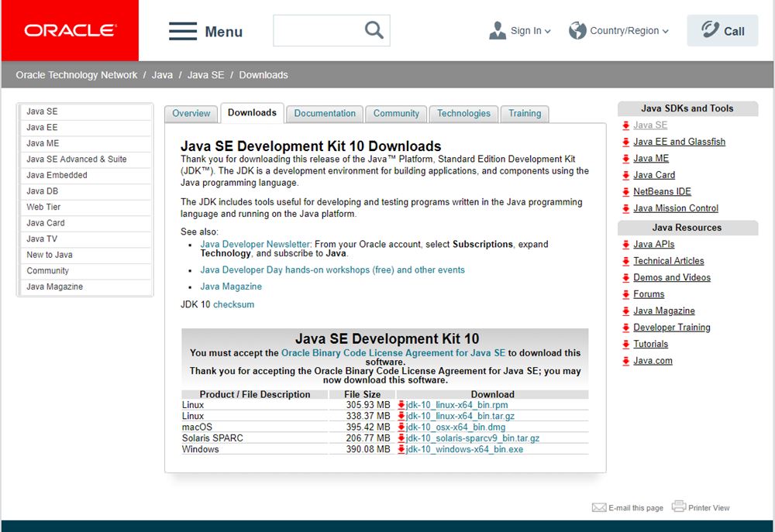Click the red download arrow beside the Windows exe file
Image resolution: width=775 pixels, height=532 pixels.
(x=401, y=449)
